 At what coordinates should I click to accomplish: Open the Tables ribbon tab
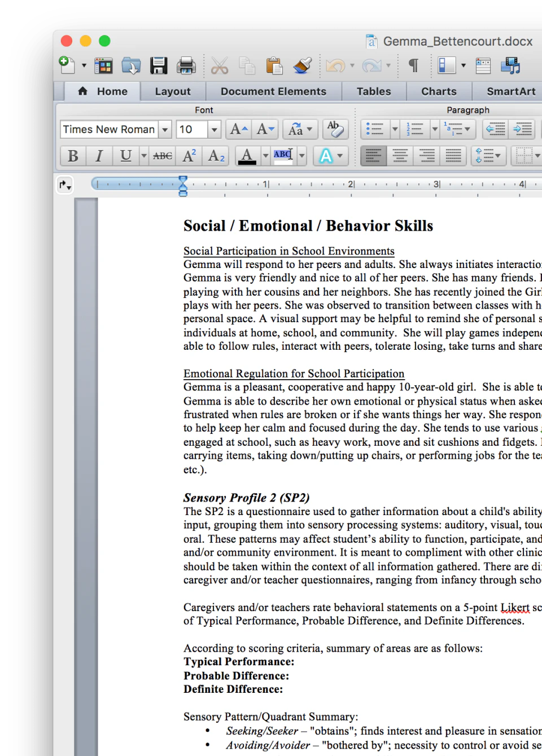(374, 91)
